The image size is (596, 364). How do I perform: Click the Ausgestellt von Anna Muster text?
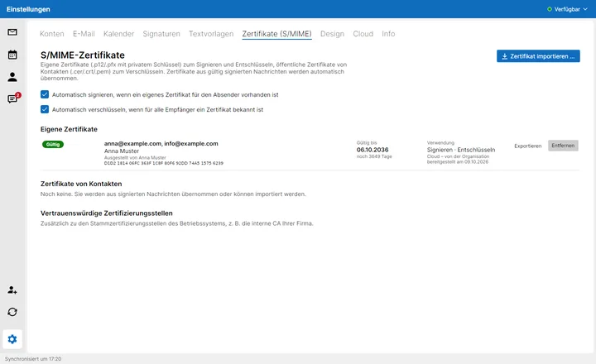135,158
